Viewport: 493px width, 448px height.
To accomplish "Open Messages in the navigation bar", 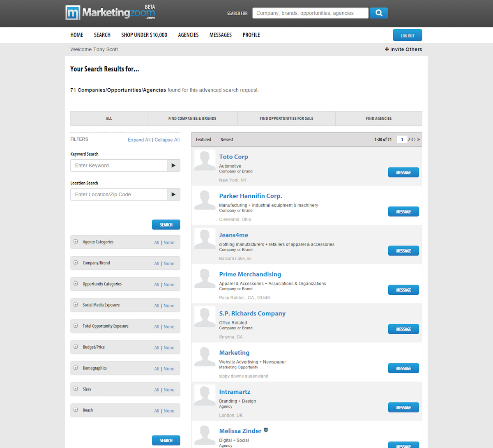I will 221,35.
